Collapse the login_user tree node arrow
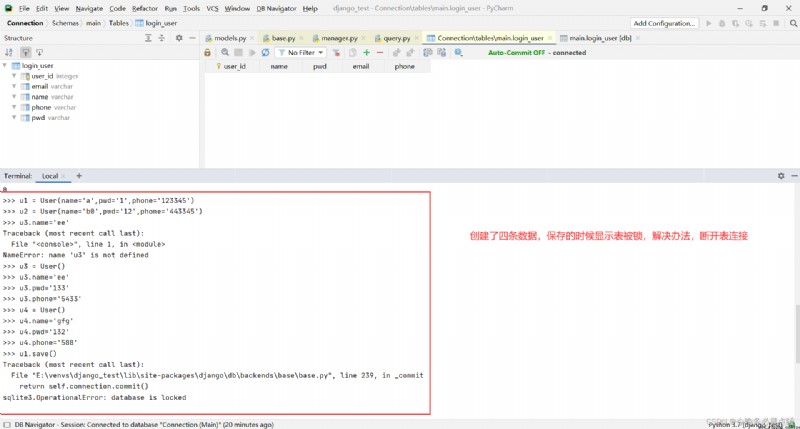 point(5,66)
